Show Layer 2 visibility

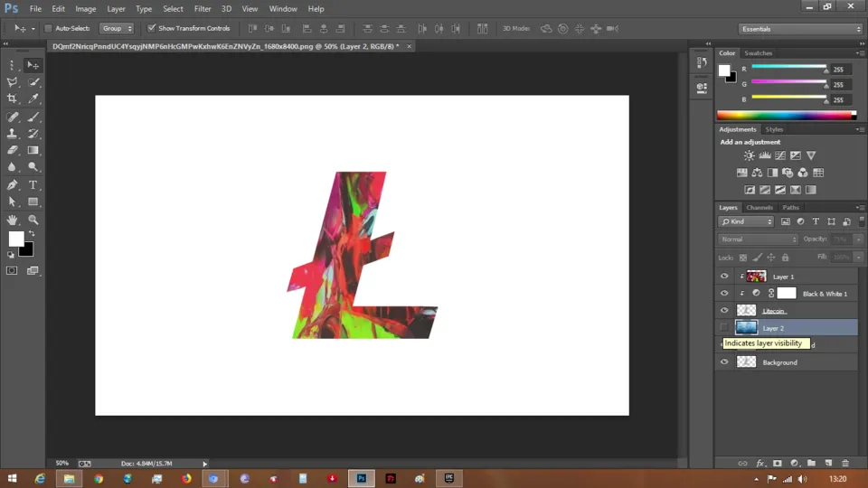pos(724,327)
